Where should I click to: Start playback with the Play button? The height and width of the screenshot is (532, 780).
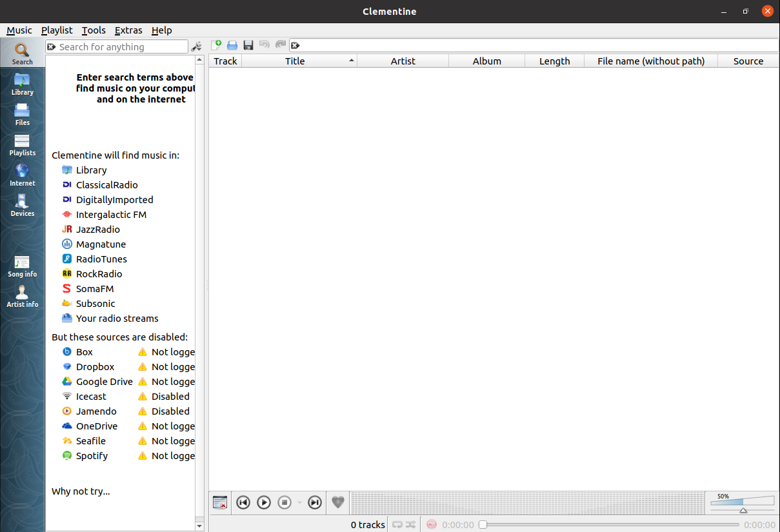(x=264, y=502)
